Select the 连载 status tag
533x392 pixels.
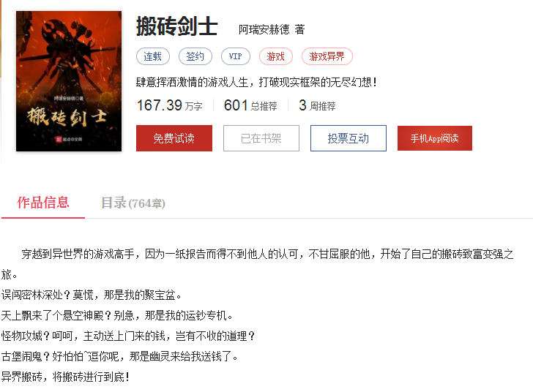153,56
